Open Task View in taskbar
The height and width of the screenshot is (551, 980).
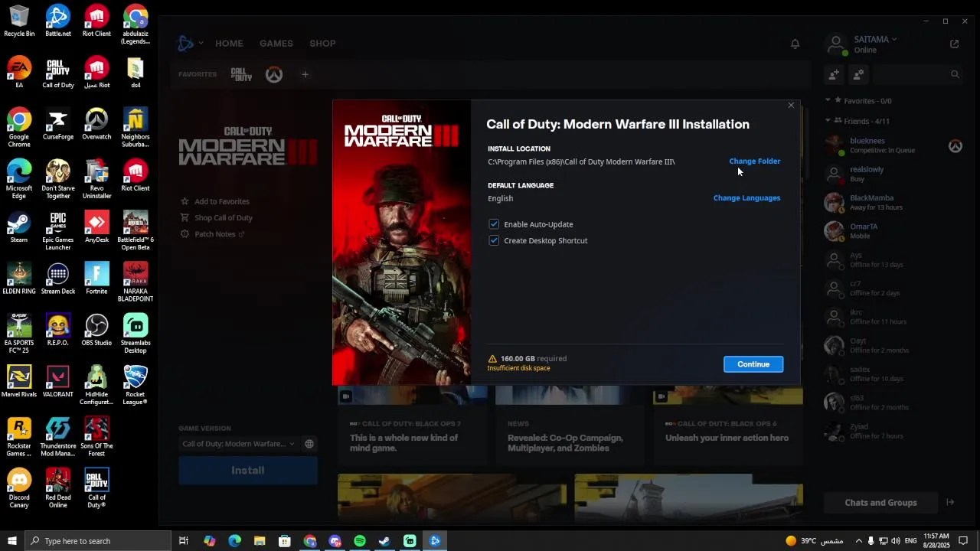click(x=184, y=541)
